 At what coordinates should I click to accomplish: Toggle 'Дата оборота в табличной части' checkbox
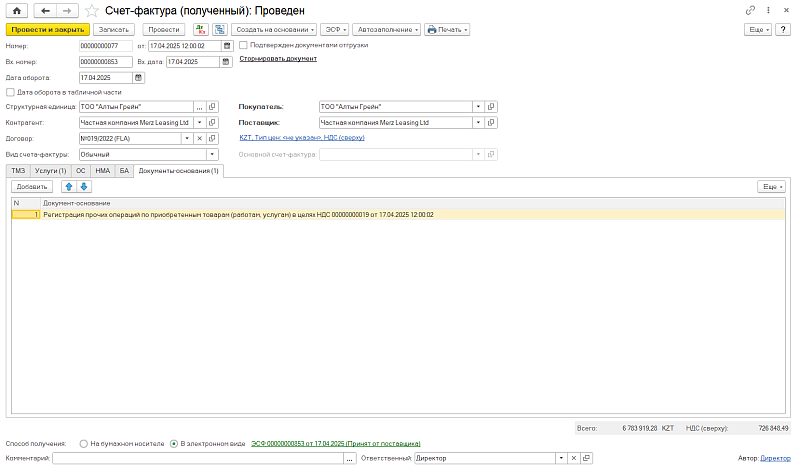pyautogui.click(x=10, y=92)
